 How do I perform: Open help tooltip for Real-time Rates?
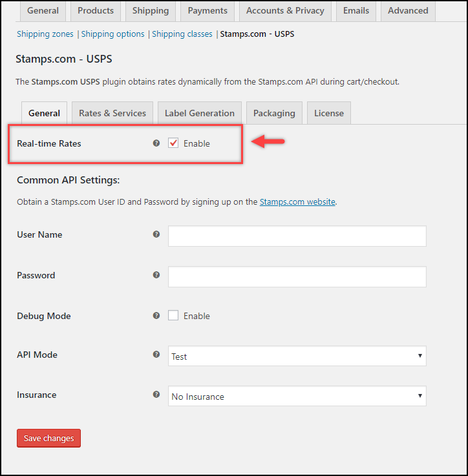tap(156, 143)
